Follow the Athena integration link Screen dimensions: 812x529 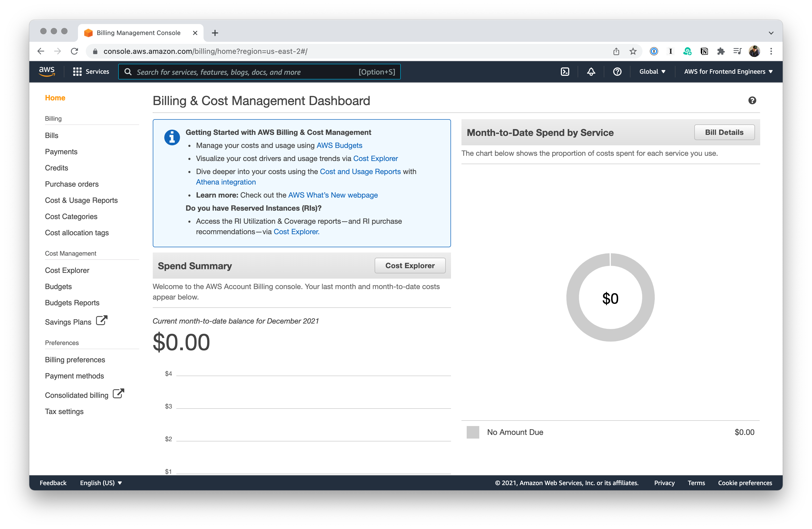[225, 182]
